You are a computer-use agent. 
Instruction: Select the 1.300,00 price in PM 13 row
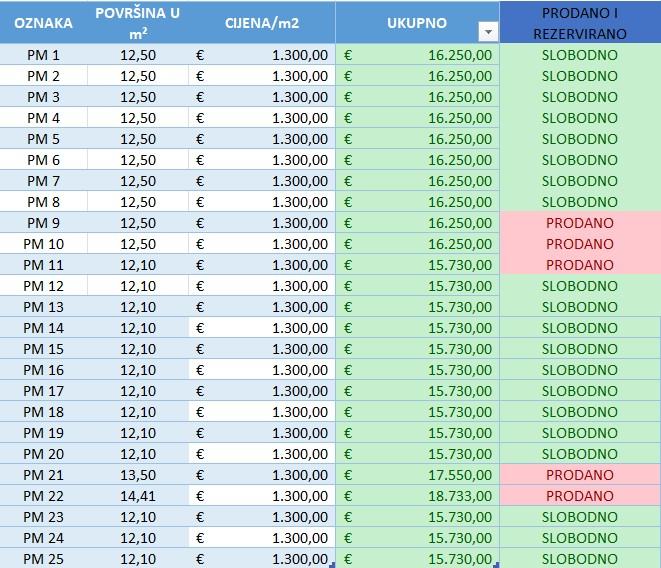click(x=262, y=307)
